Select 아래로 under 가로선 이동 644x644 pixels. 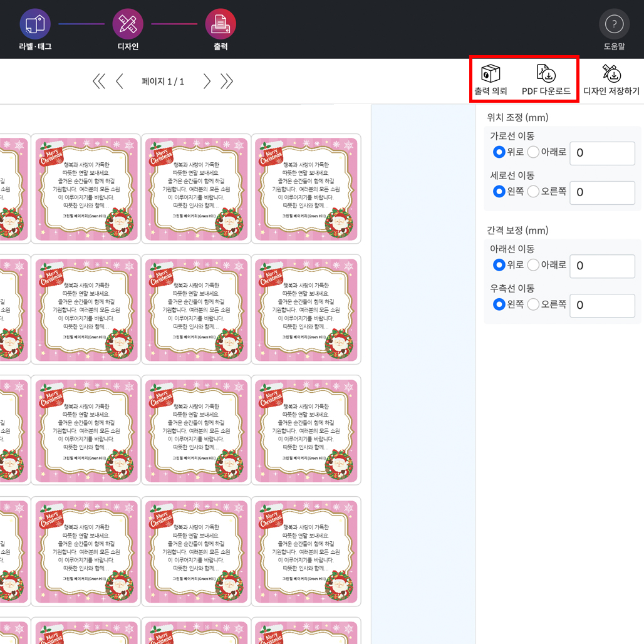click(533, 152)
